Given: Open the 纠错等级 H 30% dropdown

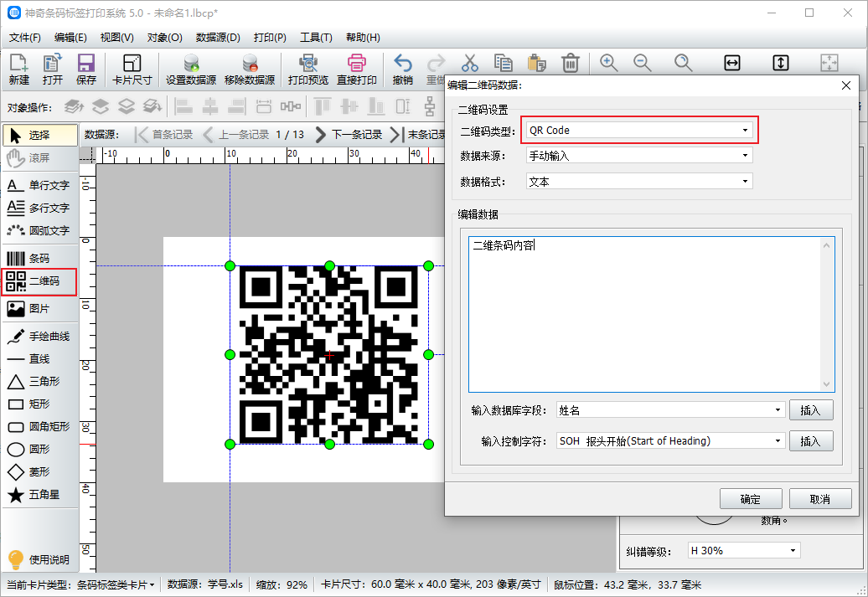Looking at the screenshot, I should [x=744, y=550].
